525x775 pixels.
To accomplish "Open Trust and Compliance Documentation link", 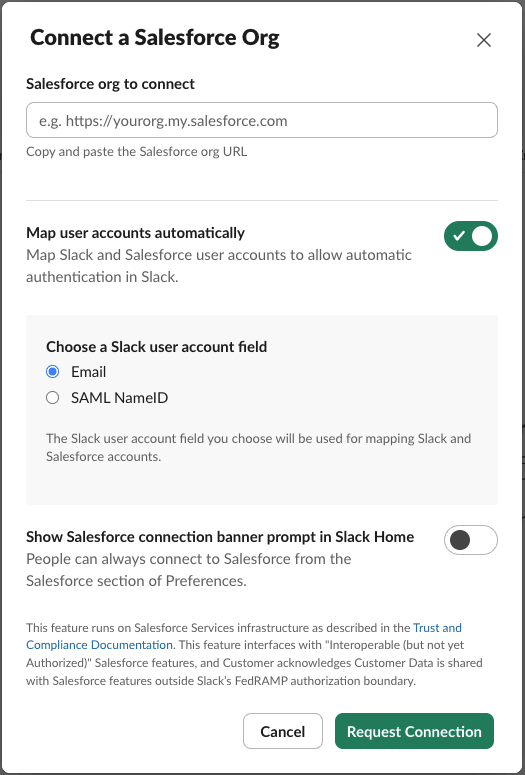I will 244,636.
